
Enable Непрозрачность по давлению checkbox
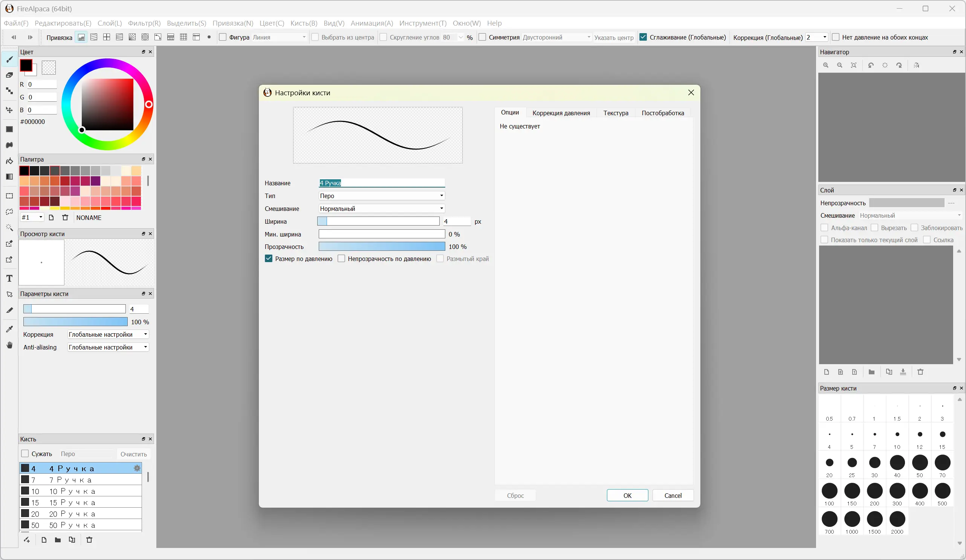341,259
